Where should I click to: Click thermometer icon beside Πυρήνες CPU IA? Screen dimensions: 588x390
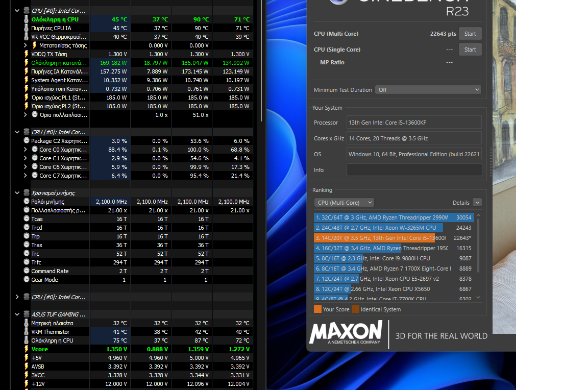26,28
